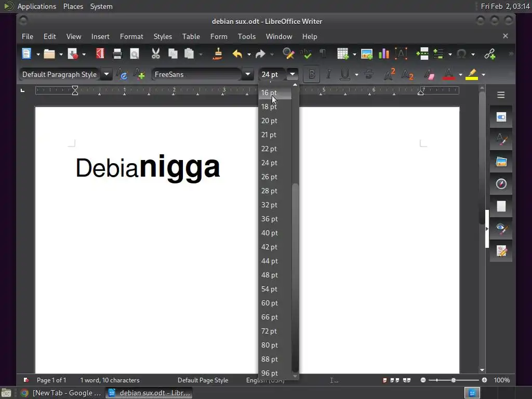Open highlighting color dropdown arrow
The width and height of the screenshot is (532, 399).
pyautogui.click(x=483, y=75)
